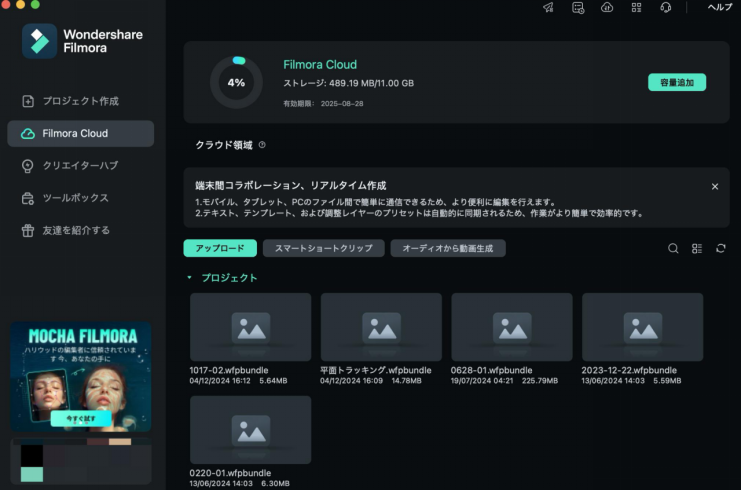Click the オーディオから動画生成 button
This screenshot has width=742, height=490.
pos(448,248)
